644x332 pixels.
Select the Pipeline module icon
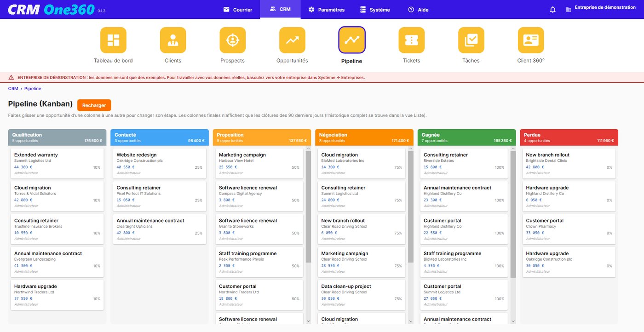[x=352, y=40]
